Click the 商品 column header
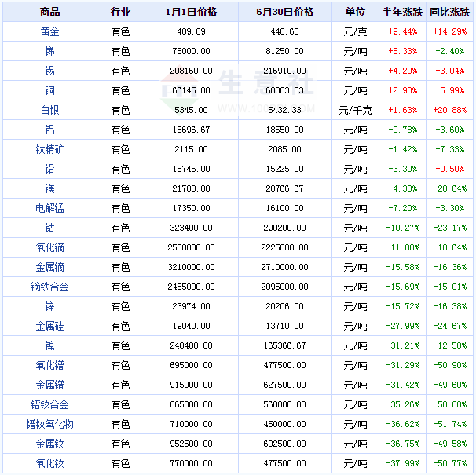Screen dimensions: 476x475 click(49, 13)
